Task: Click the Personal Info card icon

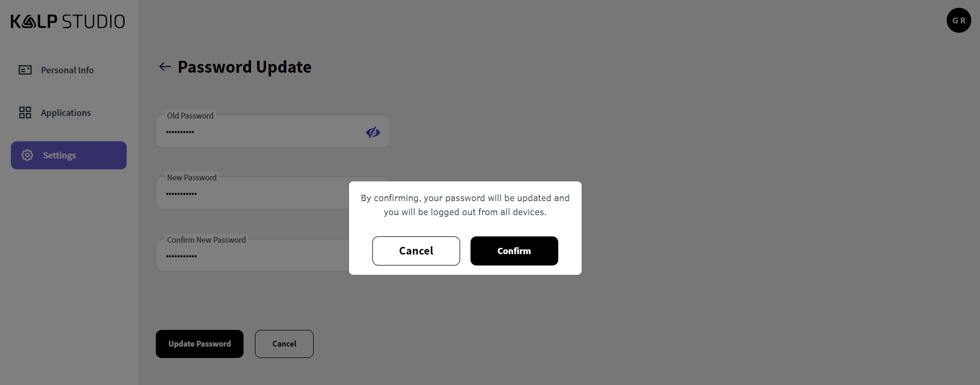Action: click(25, 70)
